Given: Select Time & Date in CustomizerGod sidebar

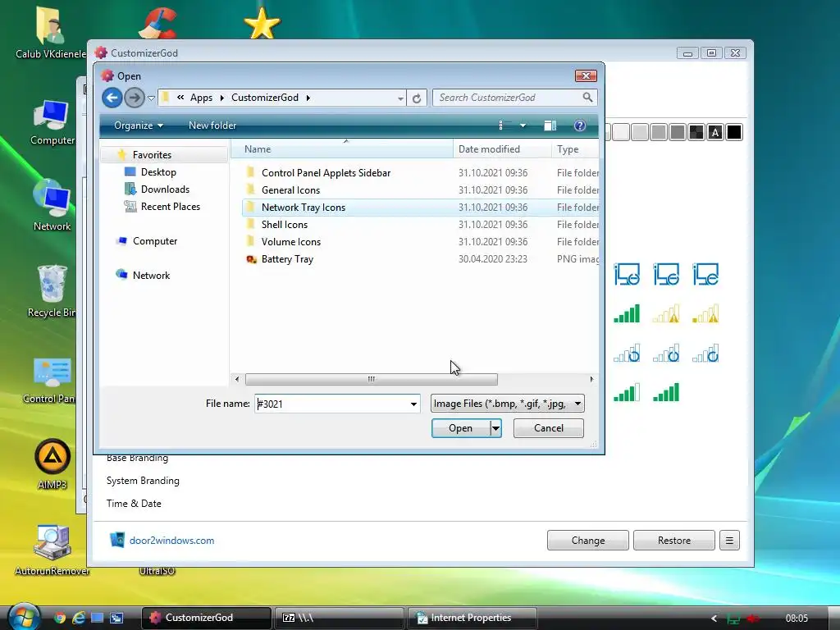Looking at the screenshot, I should 134,504.
